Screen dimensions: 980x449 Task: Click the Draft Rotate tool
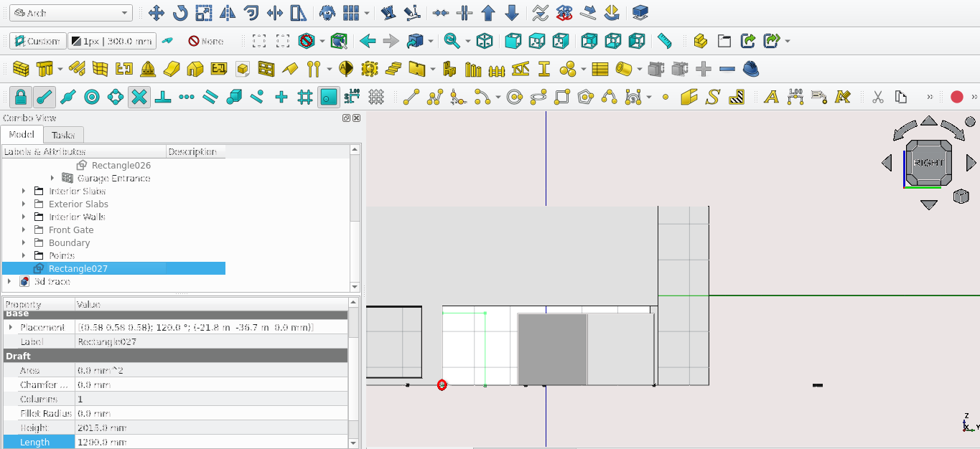180,13
